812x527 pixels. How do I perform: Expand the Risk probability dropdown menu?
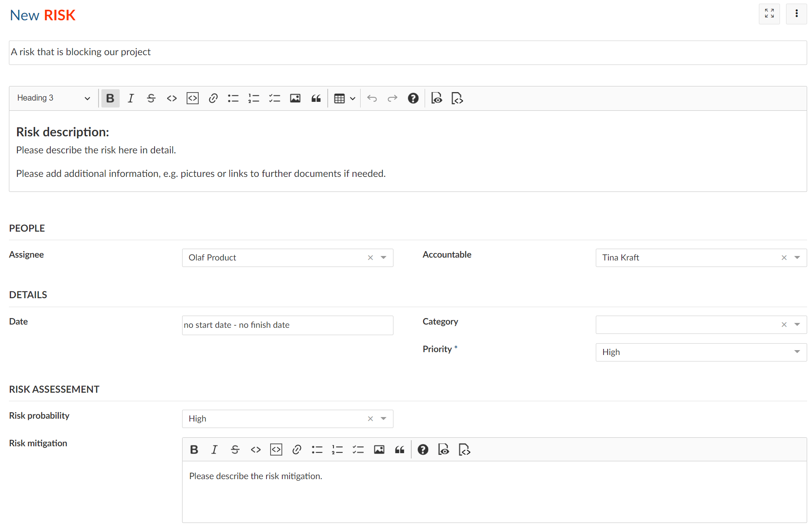click(385, 419)
